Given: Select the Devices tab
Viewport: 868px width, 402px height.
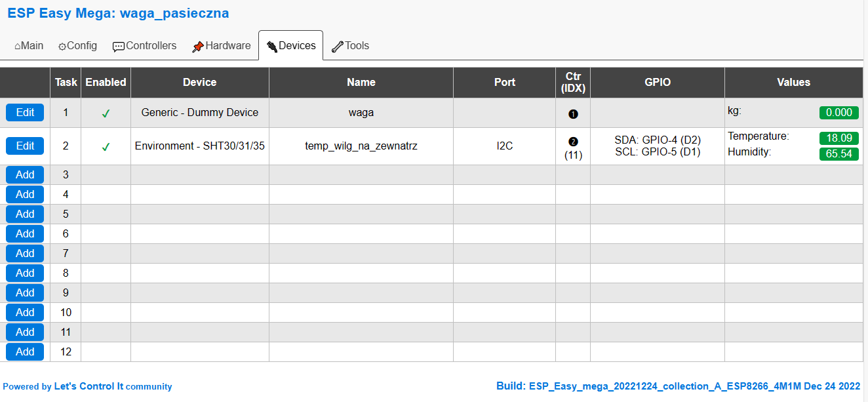Looking at the screenshot, I should pyautogui.click(x=291, y=46).
